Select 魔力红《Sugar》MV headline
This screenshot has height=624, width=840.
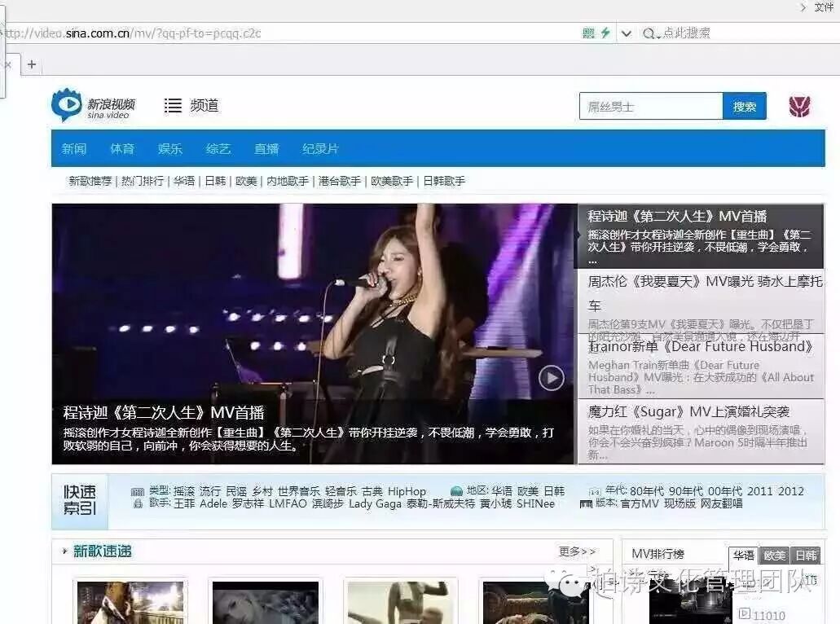(689, 411)
